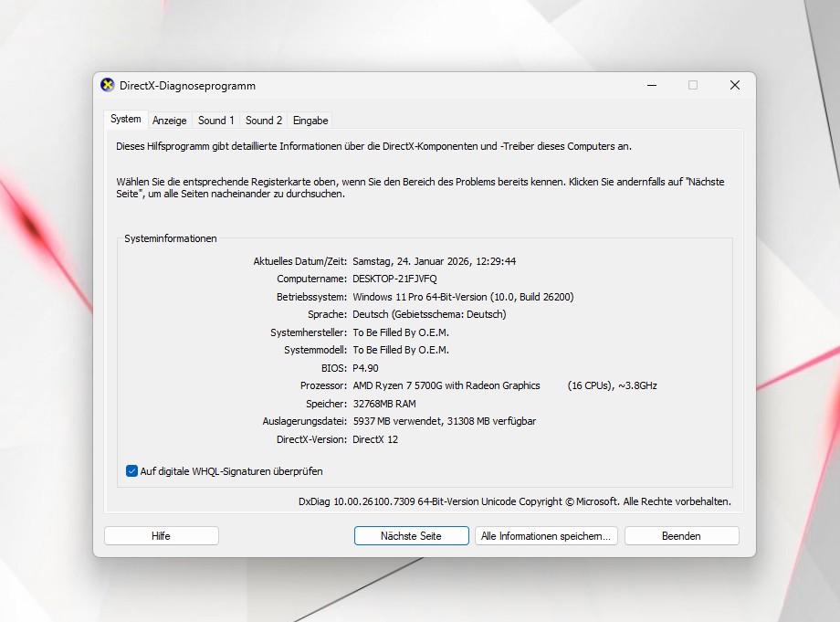The height and width of the screenshot is (622, 840).
Task: Go to Nächste Seite
Action: pos(412,536)
